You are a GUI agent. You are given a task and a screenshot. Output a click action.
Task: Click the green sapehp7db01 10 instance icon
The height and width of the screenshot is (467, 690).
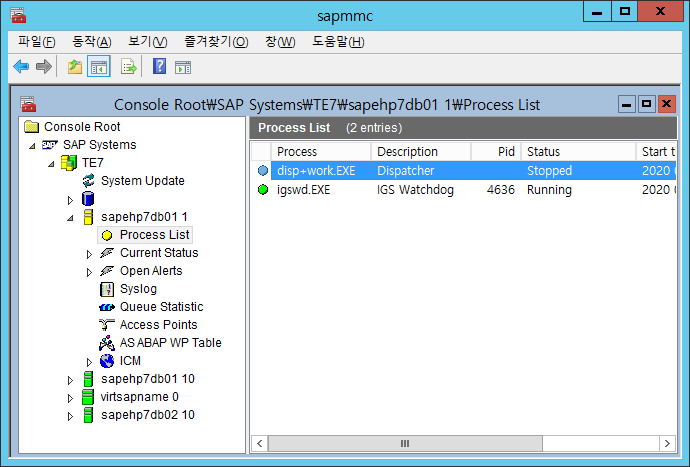(88, 379)
